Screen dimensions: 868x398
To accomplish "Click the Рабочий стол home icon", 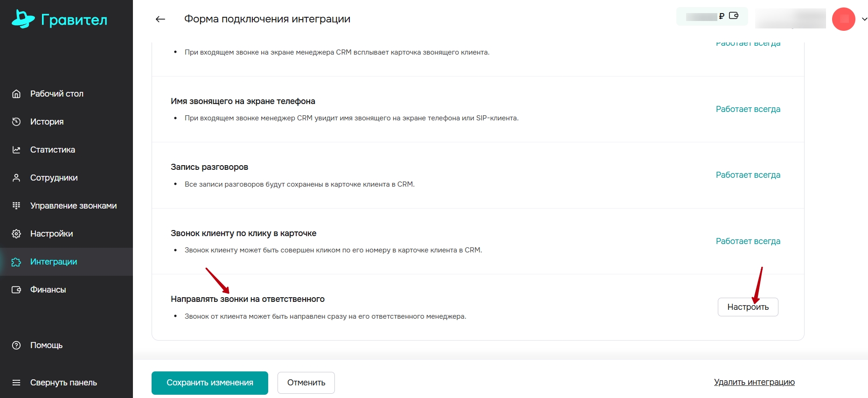I will 16,94.
